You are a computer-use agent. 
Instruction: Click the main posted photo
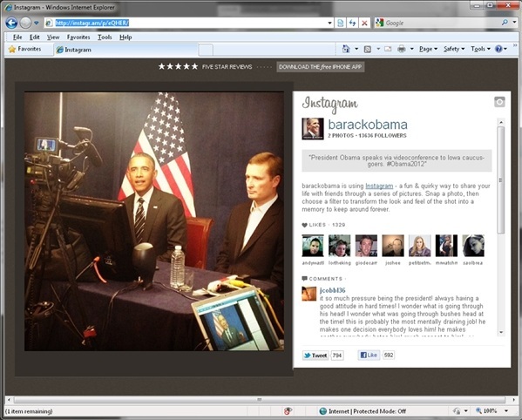pos(154,221)
